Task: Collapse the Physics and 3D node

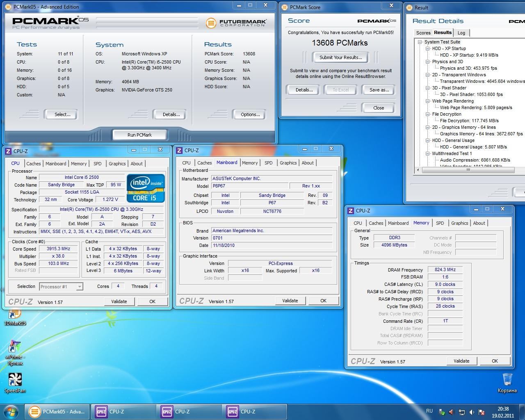Action: point(428,62)
